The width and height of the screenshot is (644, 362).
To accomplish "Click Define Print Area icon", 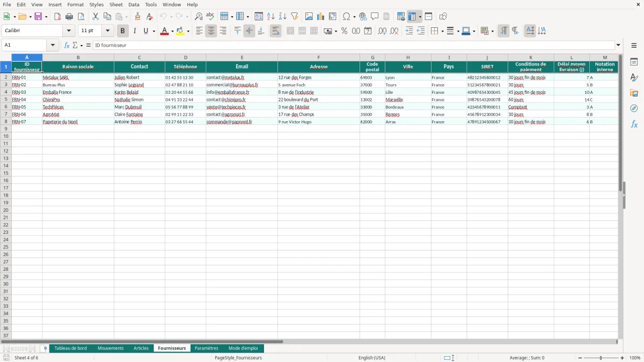I will [x=401, y=17].
